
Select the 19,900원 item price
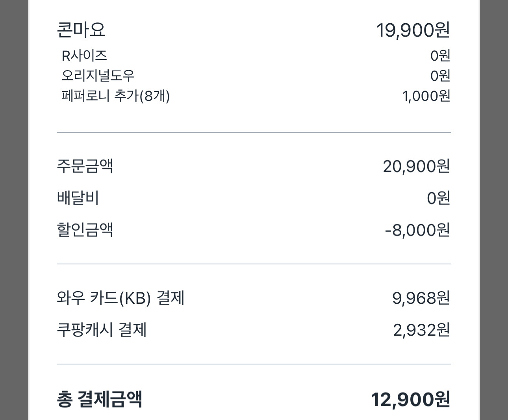click(413, 30)
